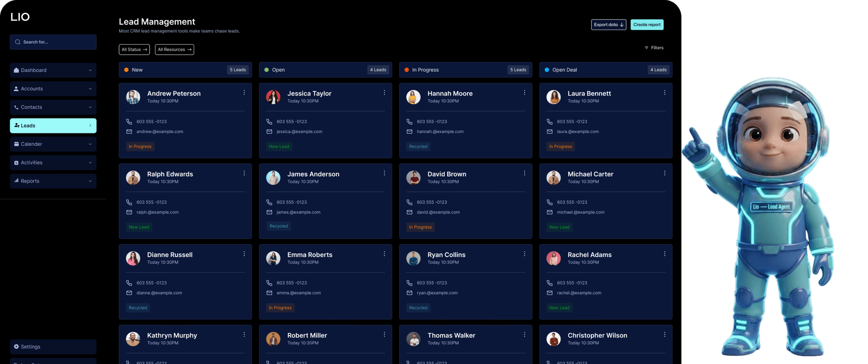Viewport: 868px width, 364px height.
Task: Open Ryan Collins card options menu
Action: pyautogui.click(x=524, y=254)
